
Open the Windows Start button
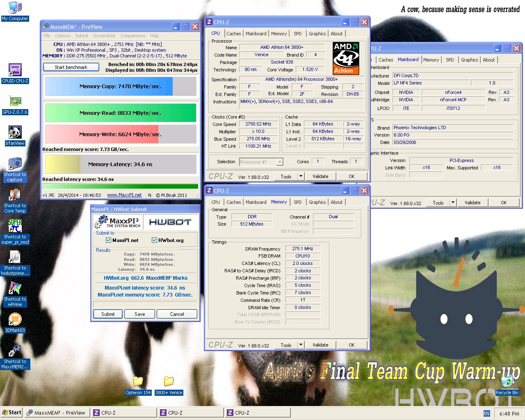11,413
